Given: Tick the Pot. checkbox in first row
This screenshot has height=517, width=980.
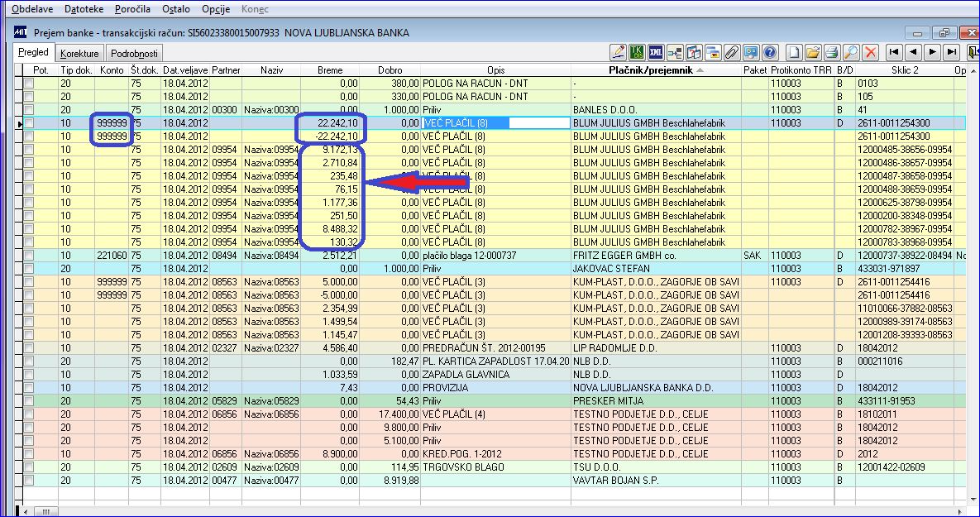Looking at the screenshot, I should pyautogui.click(x=29, y=84).
